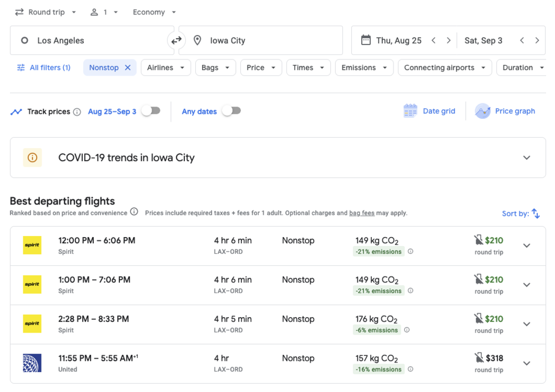This screenshot has height=392, width=555.
Task: Click the emissions info icon on United flight
Action: click(410, 369)
